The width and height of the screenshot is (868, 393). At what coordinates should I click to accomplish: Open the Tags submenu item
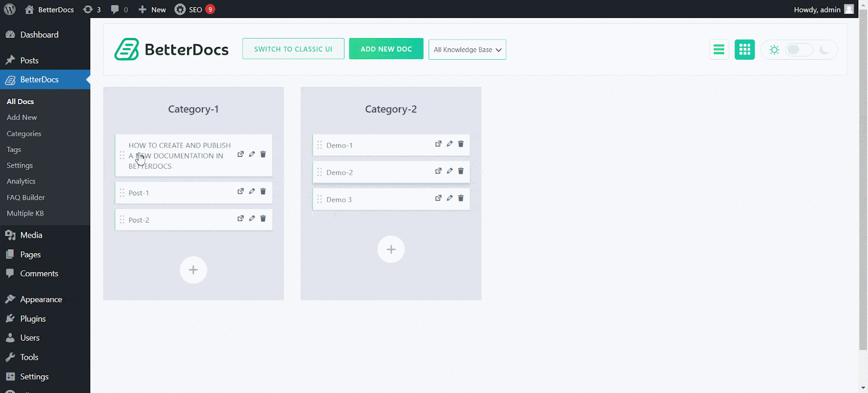pos(14,149)
